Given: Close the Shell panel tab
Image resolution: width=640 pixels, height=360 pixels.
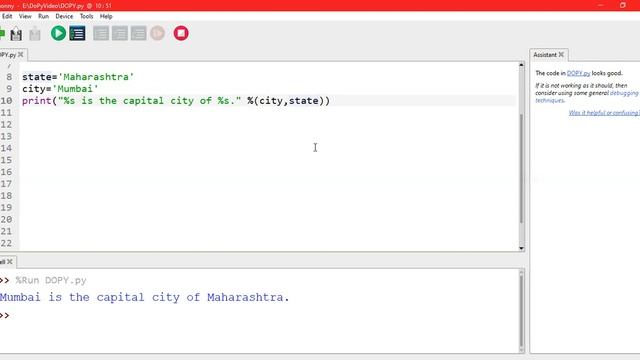Looking at the screenshot, I should pyautogui.click(x=10, y=261).
